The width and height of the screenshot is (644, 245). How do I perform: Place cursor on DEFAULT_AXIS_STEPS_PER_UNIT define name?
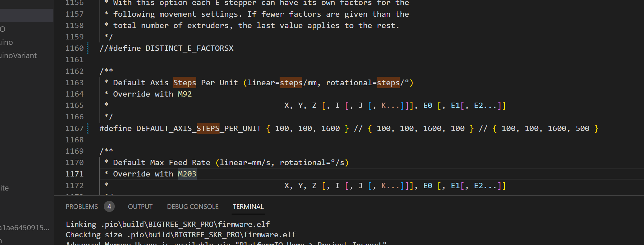(198, 128)
